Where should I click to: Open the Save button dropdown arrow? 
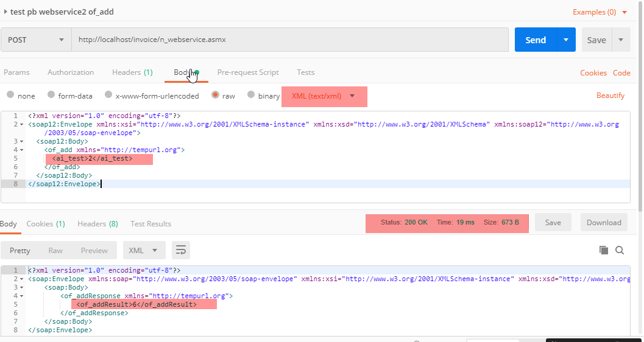(620, 40)
